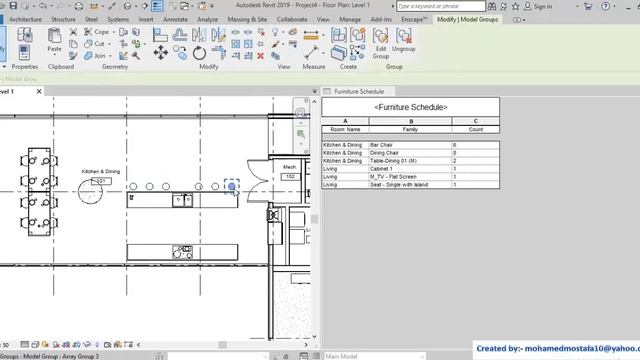Click the Sign In link
This screenshot has width=640, height=360.
tap(542, 6)
